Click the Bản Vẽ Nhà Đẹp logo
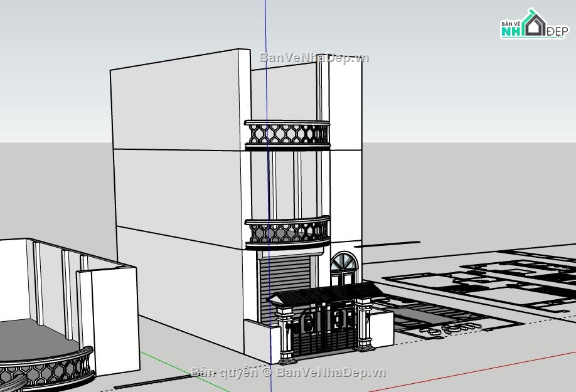Viewport: 576px width, 392px height. pyautogui.click(x=532, y=25)
